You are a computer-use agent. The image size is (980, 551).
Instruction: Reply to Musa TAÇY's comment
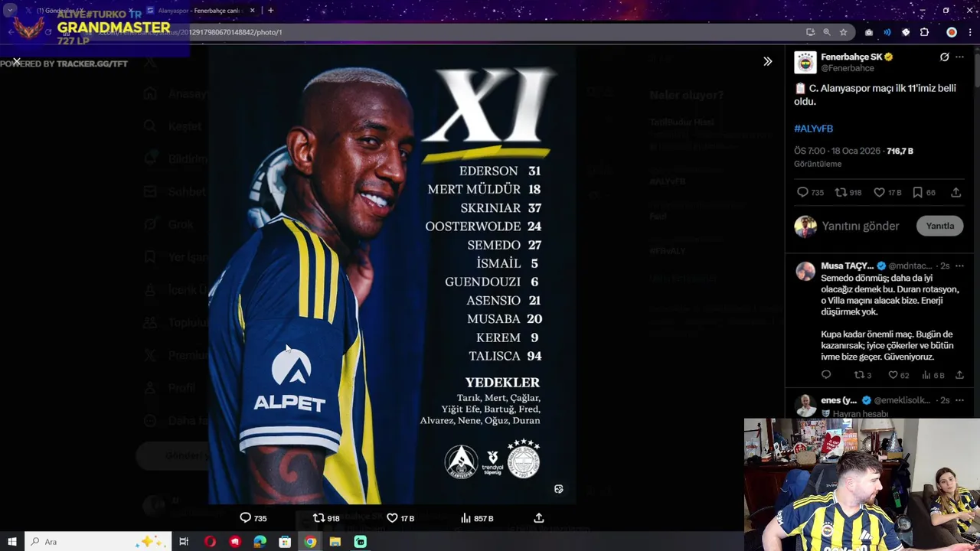click(x=825, y=375)
